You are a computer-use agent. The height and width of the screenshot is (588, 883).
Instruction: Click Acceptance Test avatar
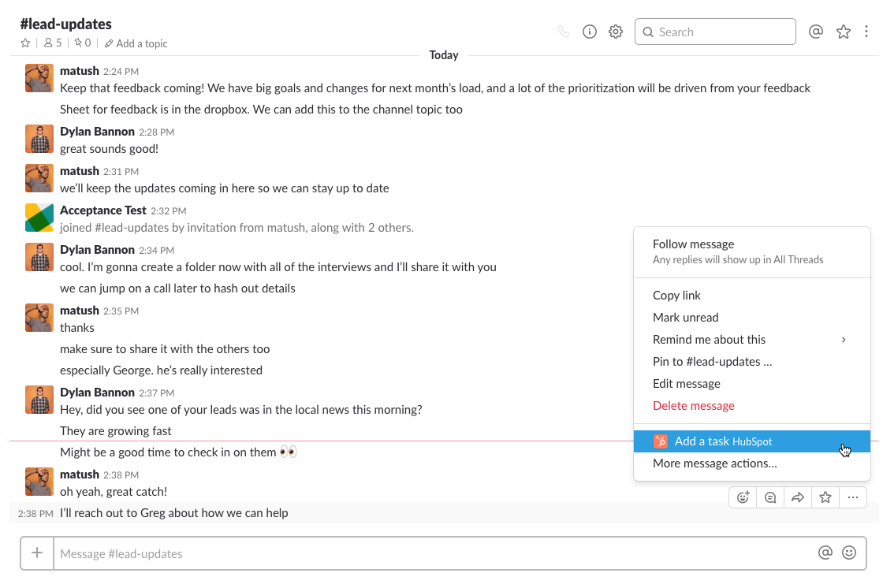[x=39, y=218]
